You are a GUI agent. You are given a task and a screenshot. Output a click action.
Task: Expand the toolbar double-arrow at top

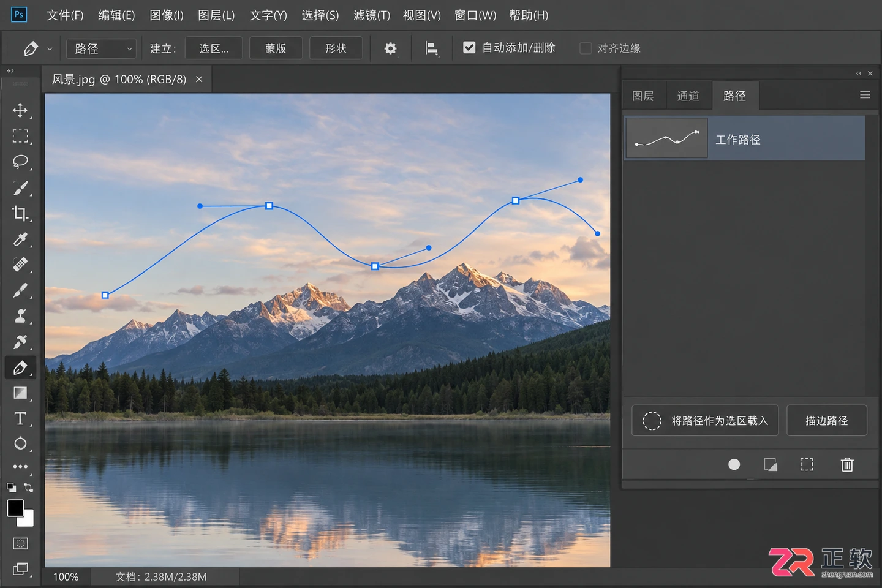pyautogui.click(x=10, y=71)
